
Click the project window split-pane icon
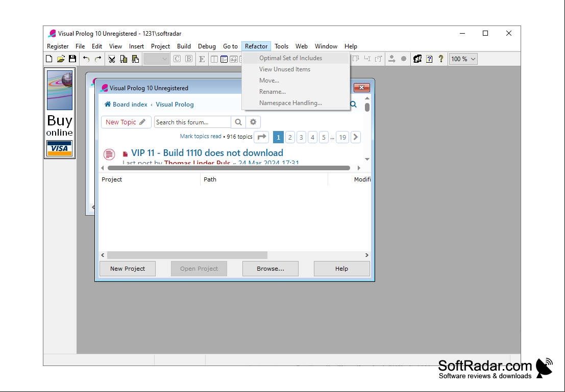click(214, 59)
